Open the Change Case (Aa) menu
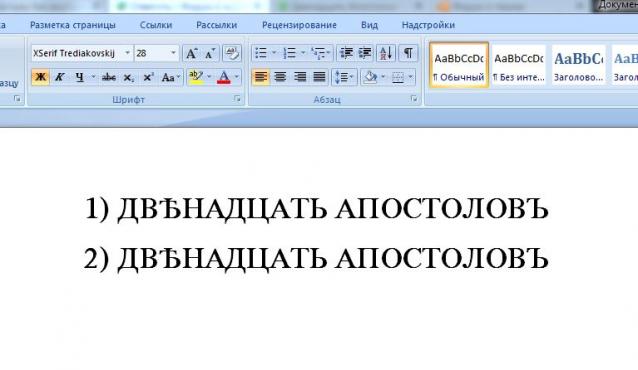 170,77
